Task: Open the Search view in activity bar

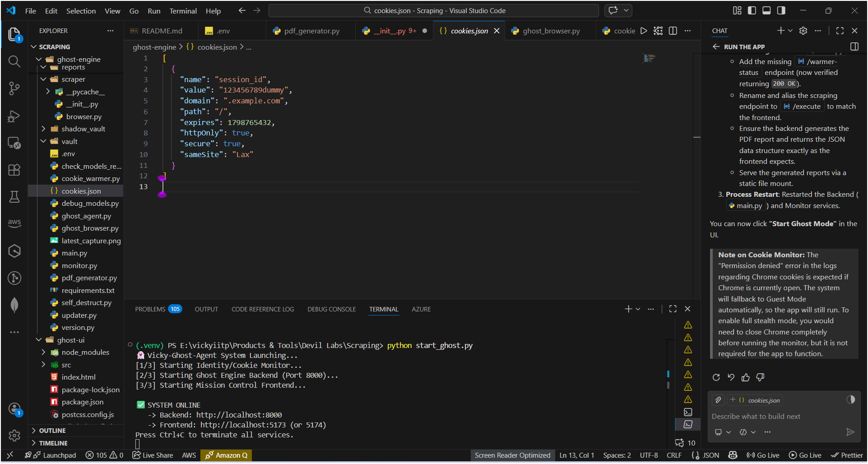Action: [x=14, y=61]
